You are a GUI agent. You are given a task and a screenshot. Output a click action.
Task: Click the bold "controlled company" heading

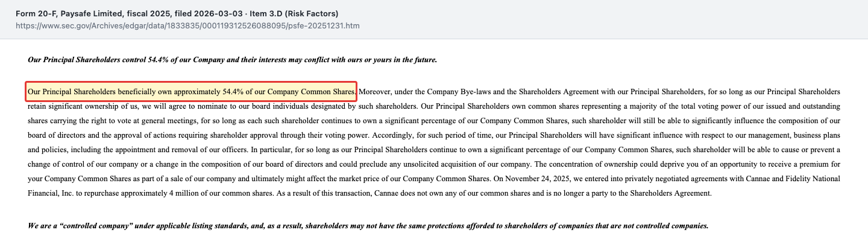coord(368,226)
